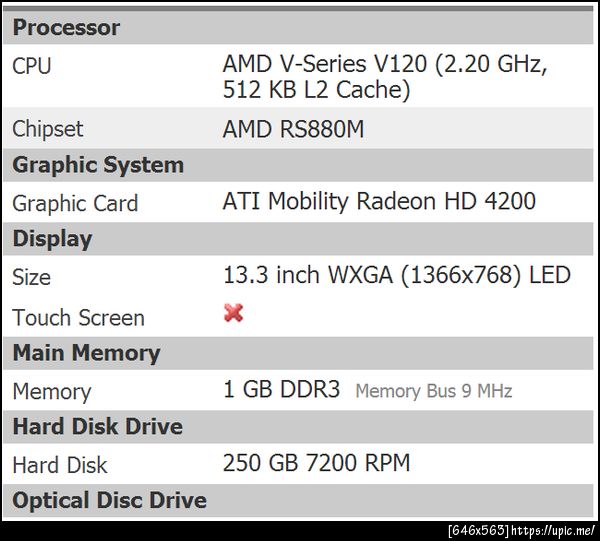The image size is (600, 541).
Task: Select the 250 GB 7200 RPM value
Action: point(316,463)
